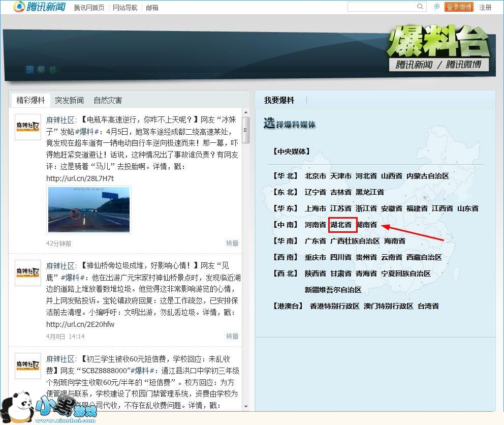This screenshot has height=425, width=504.
Task: Open 腾讯网首页 link
Action: [x=89, y=8]
